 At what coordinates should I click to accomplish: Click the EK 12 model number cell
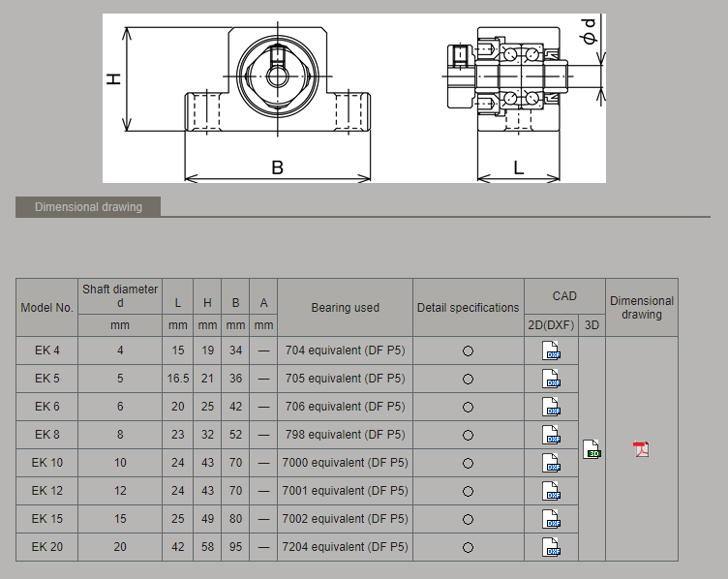tap(47, 491)
